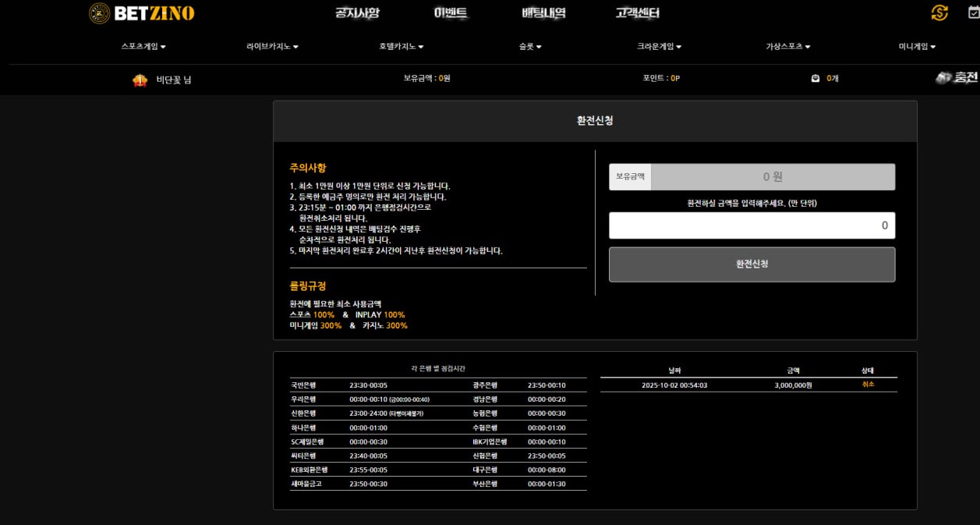Open the 가상스포츠 dropdown menu

788,47
